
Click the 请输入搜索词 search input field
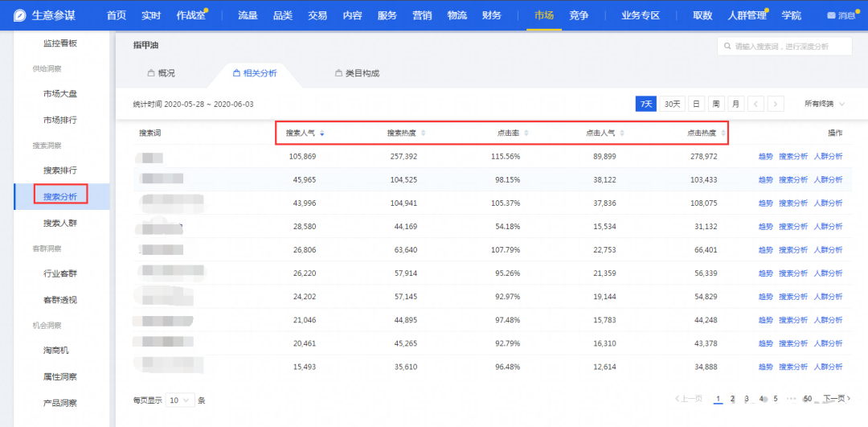click(x=784, y=47)
